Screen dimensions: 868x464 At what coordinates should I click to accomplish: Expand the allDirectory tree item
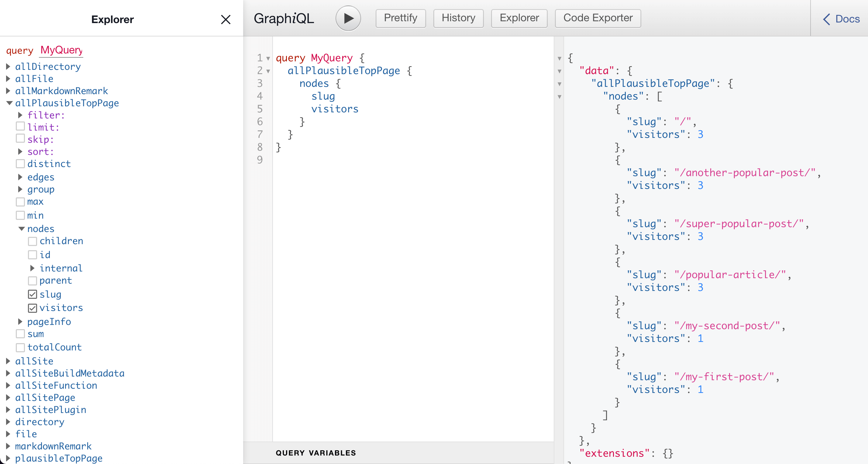[x=9, y=66]
